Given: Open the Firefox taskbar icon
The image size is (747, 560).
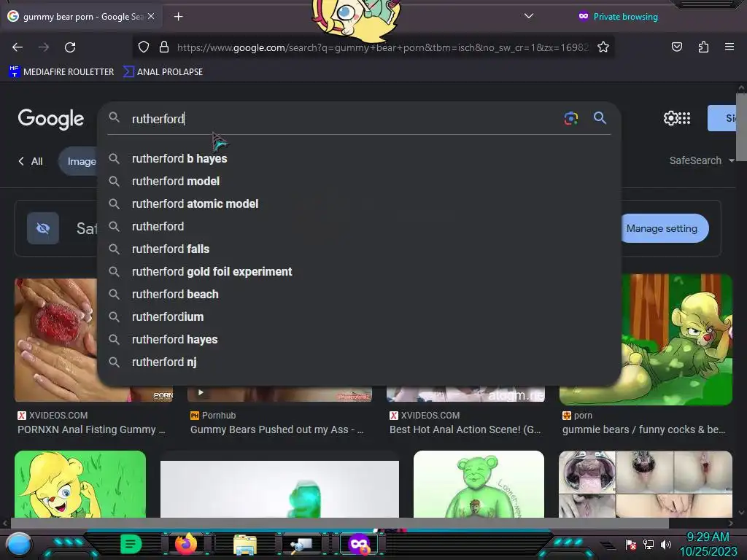Looking at the screenshot, I should coord(186,544).
